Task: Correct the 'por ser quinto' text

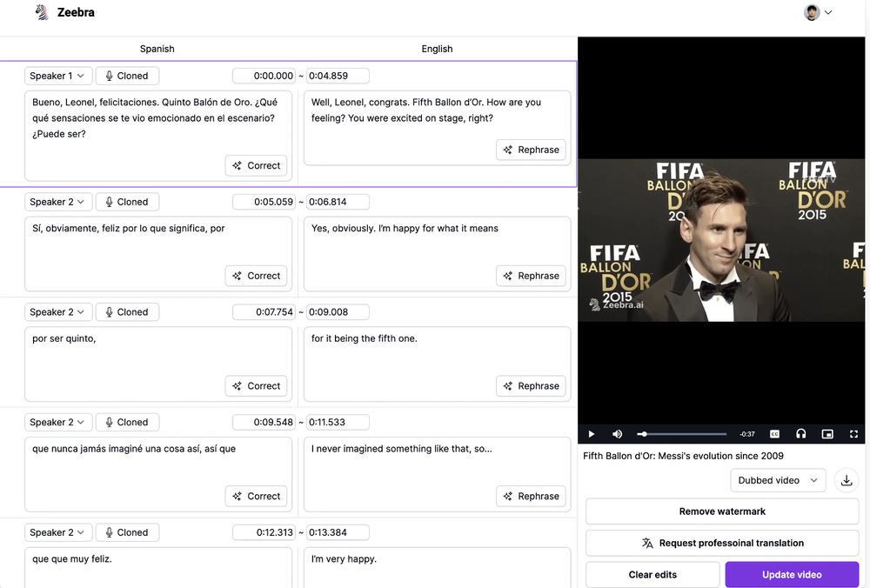Action: pyautogui.click(x=256, y=386)
